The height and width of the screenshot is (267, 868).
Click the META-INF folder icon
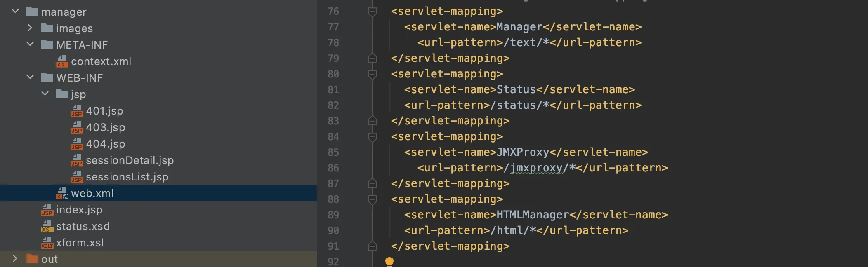coord(47,44)
